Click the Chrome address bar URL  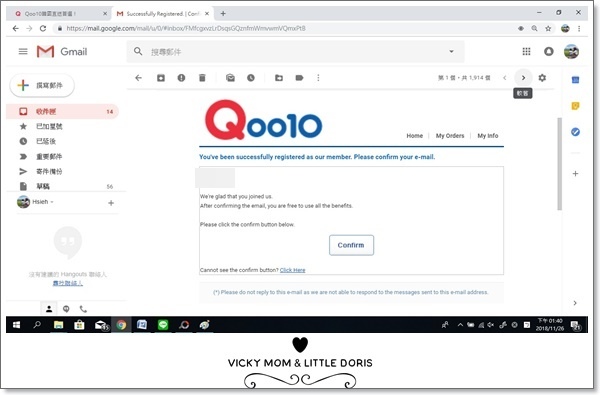(186, 28)
